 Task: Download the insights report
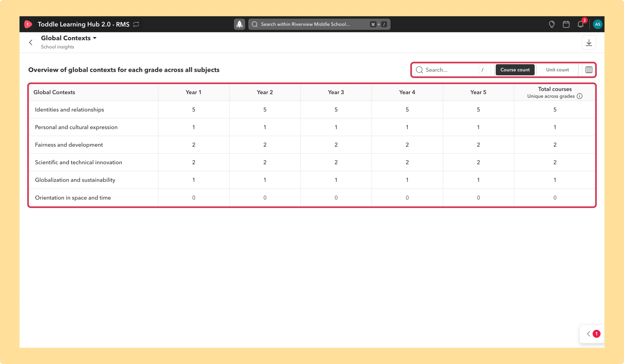click(589, 43)
